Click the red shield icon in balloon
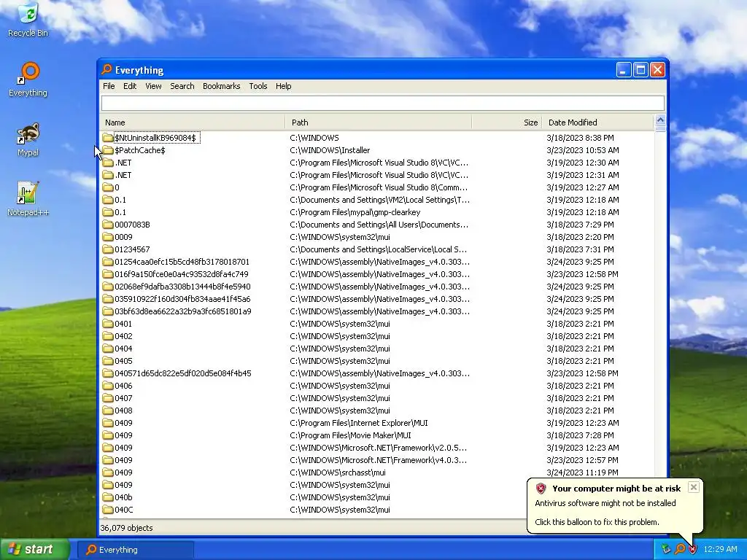This screenshot has height=560, width=747. click(x=541, y=488)
